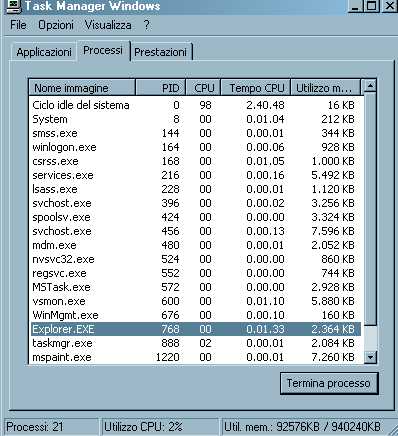
Task: Select the mspaint.exe process
Action: tap(195, 357)
